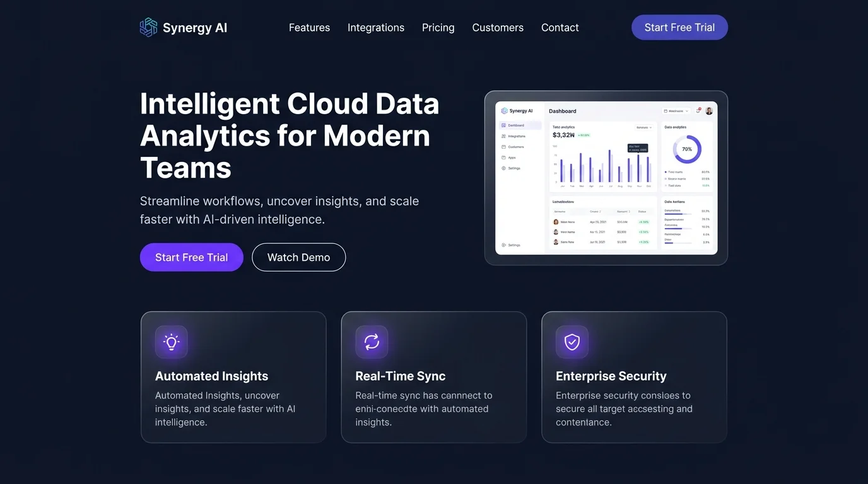Screen dimensions: 868x484
Task: Click the avatar in the Jun-dated table row
Action: tap(556, 242)
